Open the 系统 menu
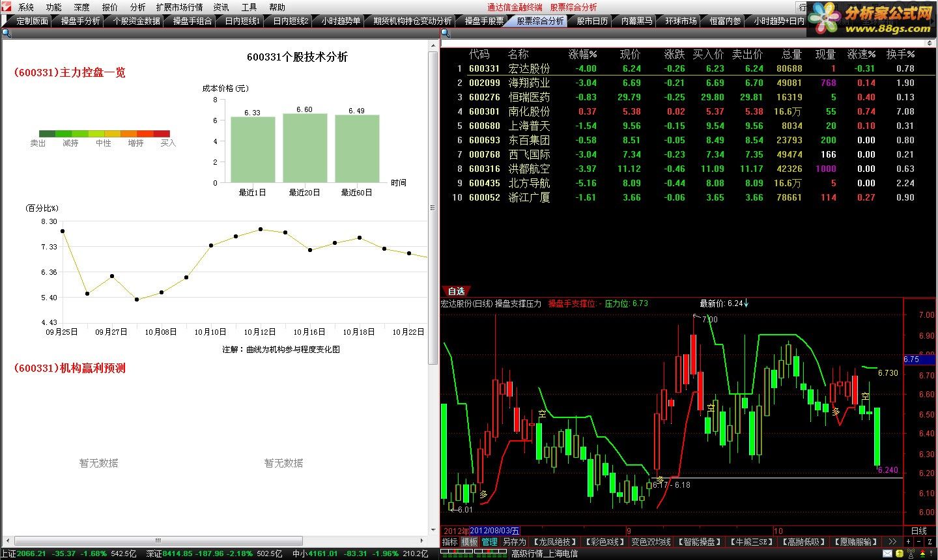This screenshot has width=938, height=560. coord(26,7)
